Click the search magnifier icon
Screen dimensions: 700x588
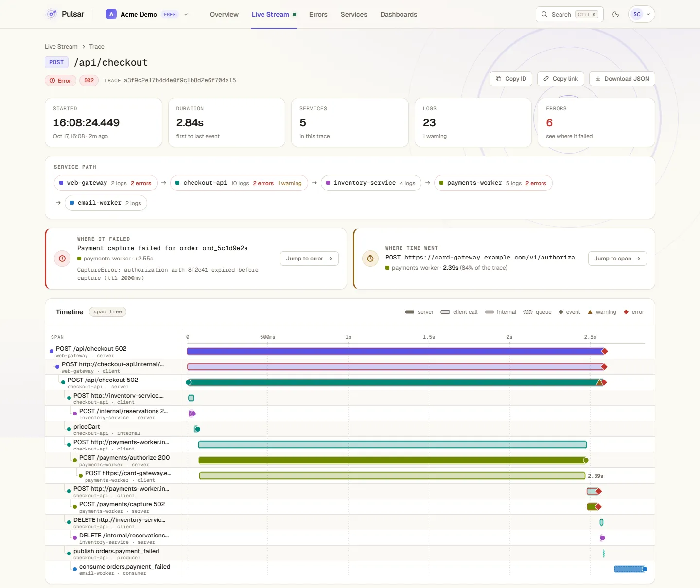(544, 14)
